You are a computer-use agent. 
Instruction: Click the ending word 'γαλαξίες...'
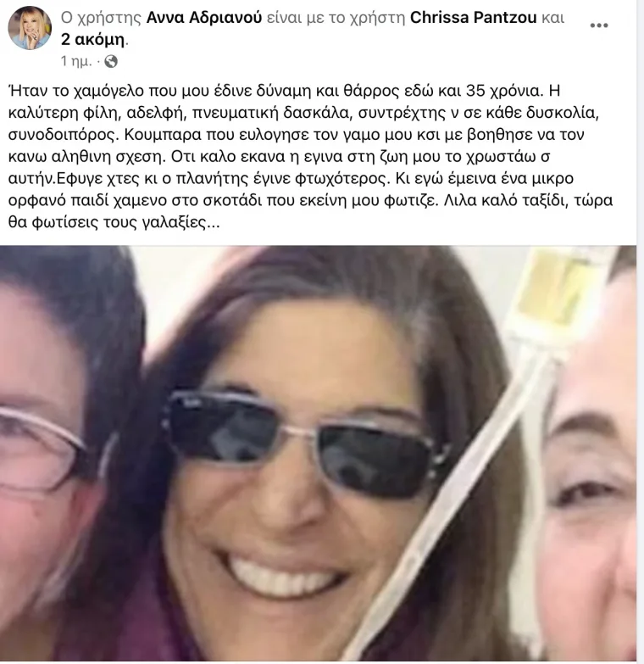183,222
